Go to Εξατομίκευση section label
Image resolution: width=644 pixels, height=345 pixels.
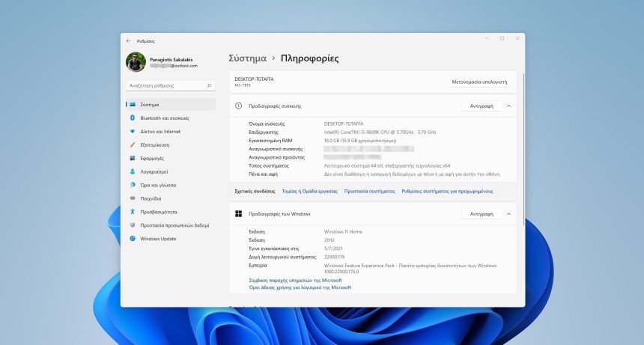coord(155,145)
